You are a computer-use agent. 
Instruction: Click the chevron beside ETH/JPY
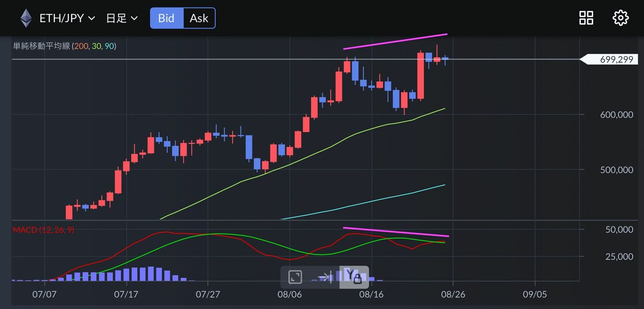point(92,18)
